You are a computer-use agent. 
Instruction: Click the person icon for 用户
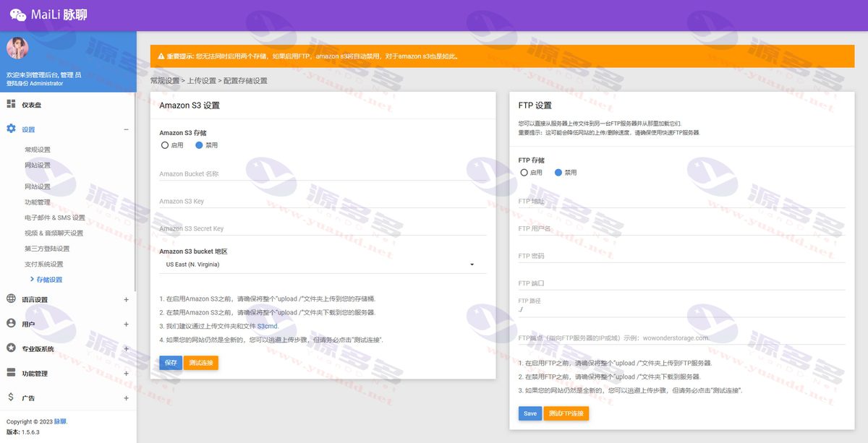click(11, 324)
